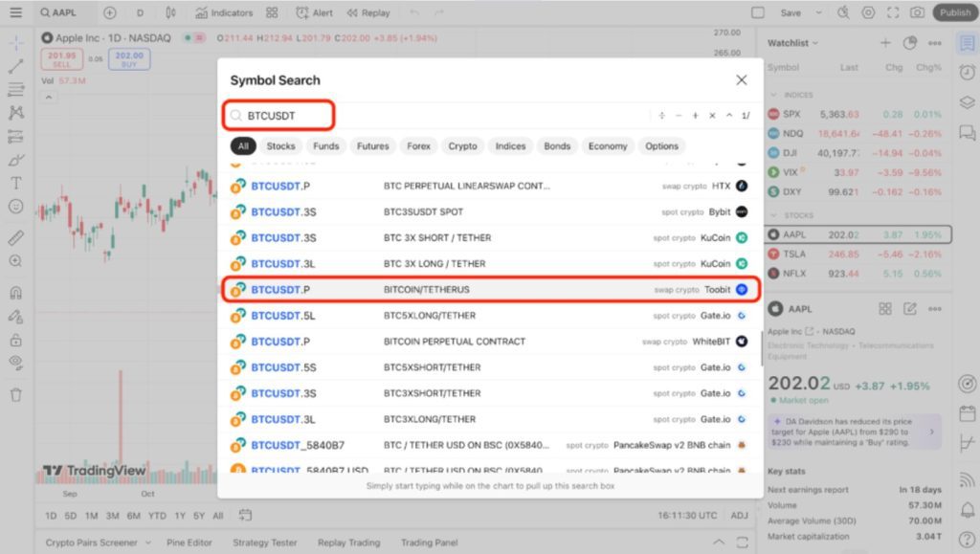The height and width of the screenshot is (554, 980).
Task: Click the 202.00 BUY button
Action: [x=129, y=59]
